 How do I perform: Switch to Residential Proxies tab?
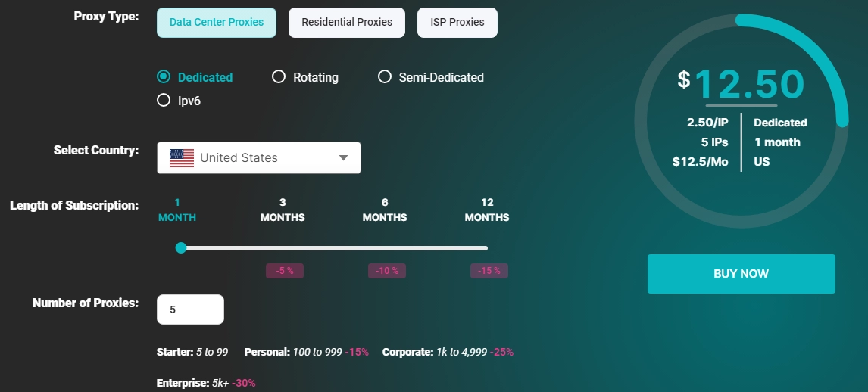[x=347, y=23]
